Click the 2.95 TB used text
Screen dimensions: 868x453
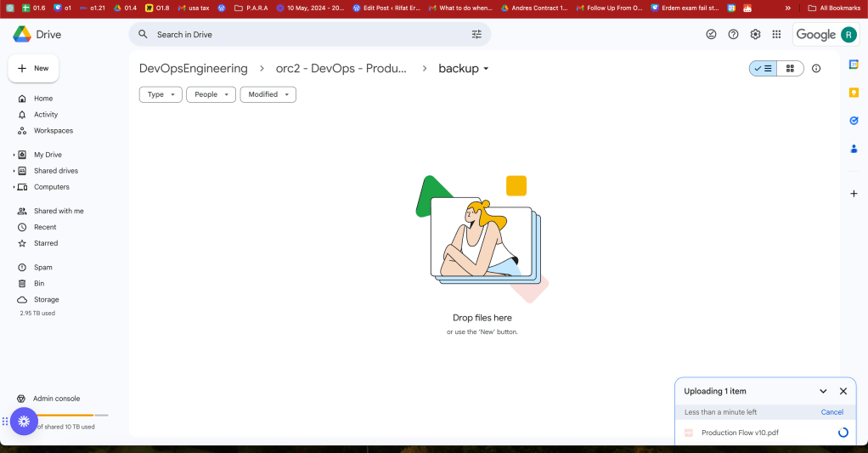click(x=37, y=314)
